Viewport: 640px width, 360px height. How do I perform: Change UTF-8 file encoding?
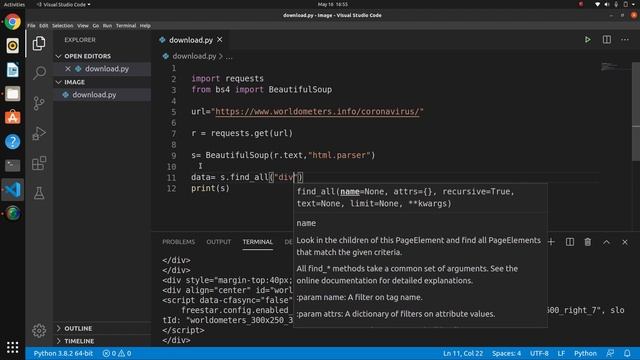(539, 353)
